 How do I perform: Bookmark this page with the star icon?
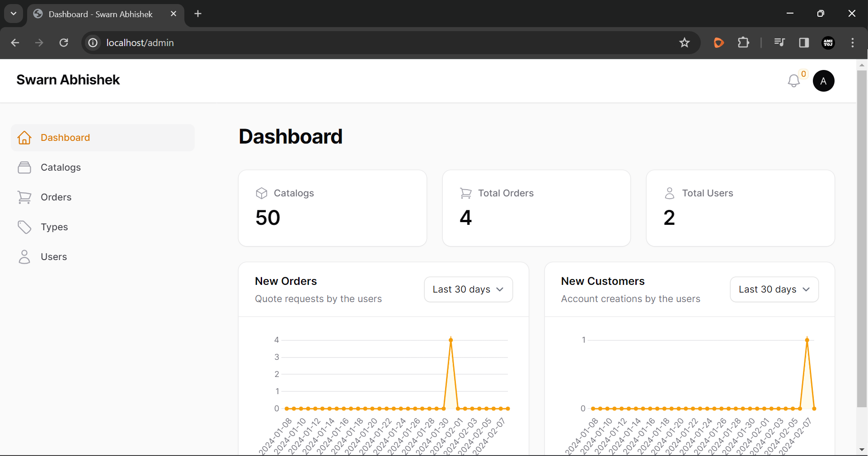pyautogui.click(x=685, y=42)
